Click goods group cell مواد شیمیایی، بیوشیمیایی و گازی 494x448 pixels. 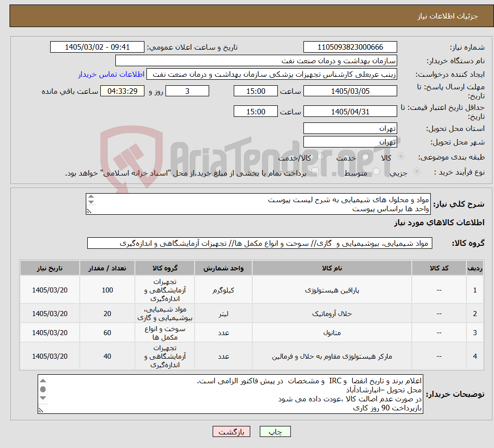[165, 314]
